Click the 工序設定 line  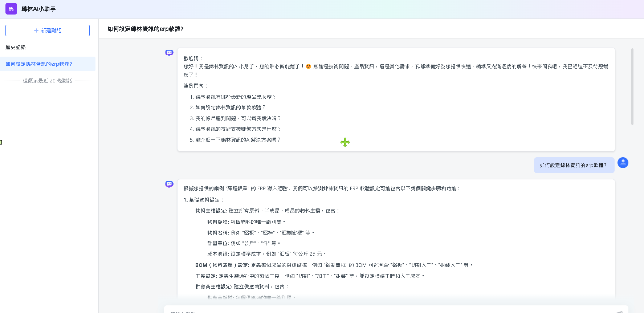310,276
